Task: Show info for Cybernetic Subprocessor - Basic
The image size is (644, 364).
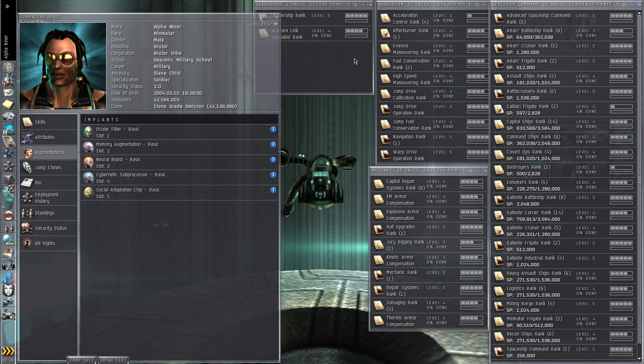Action: click(x=273, y=175)
